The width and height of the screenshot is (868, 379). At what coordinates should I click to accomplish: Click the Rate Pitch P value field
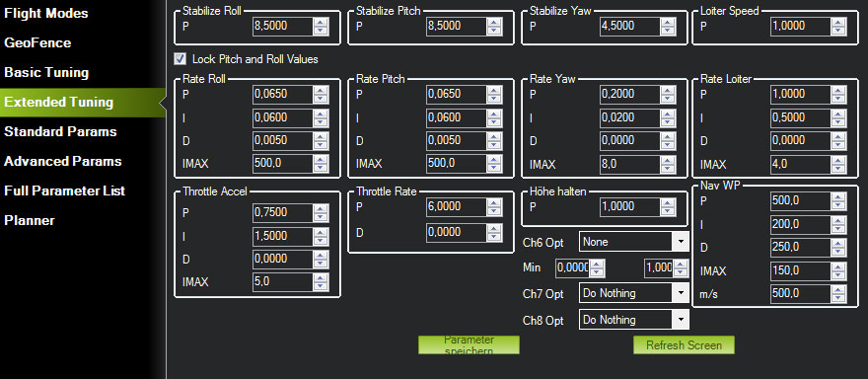click(457, 94)
